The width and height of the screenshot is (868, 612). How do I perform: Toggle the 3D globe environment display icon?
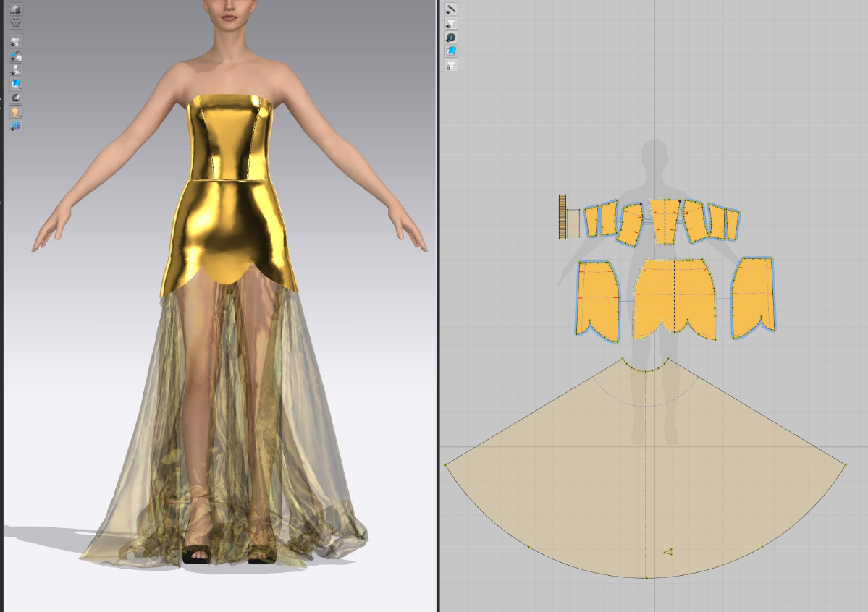15,126
